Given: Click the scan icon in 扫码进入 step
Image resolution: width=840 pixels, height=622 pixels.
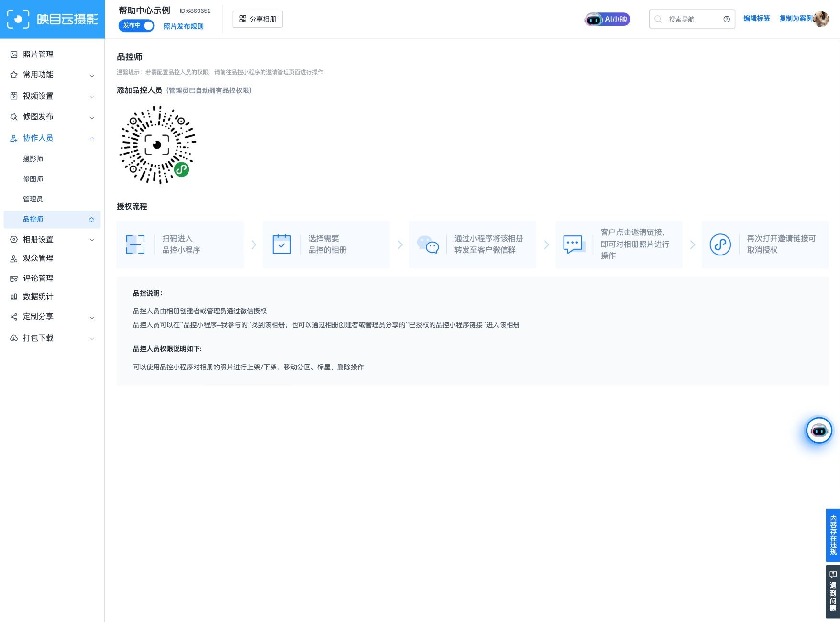Looking at the screenshot, I should pos(135,244).
